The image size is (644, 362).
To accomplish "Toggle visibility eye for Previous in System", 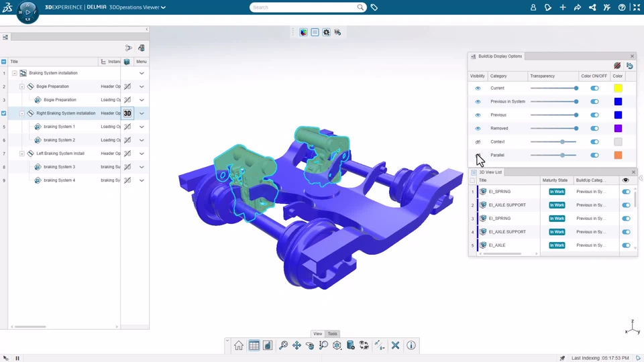I will pyautogui.click(x=478, y=102).
